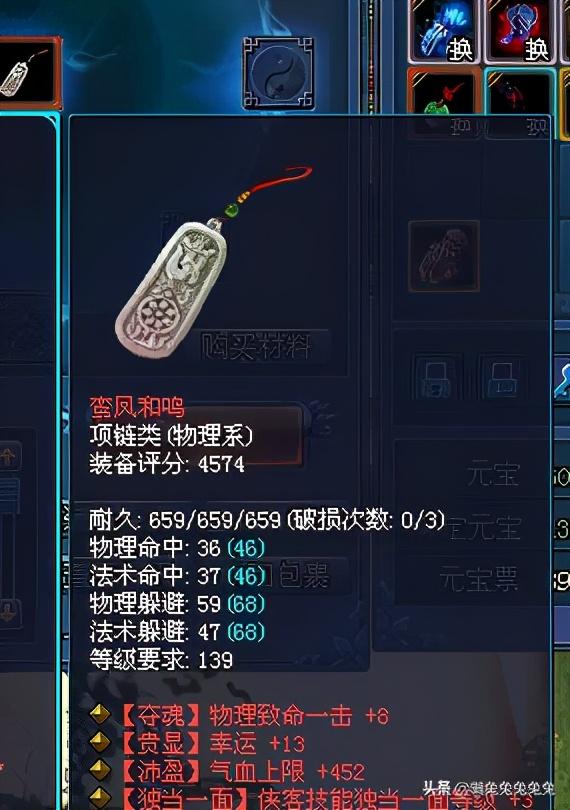Screen dimensions: 570x810
Task: Click the yellow gem icon beside 独当一面
Action: point(100,798)
